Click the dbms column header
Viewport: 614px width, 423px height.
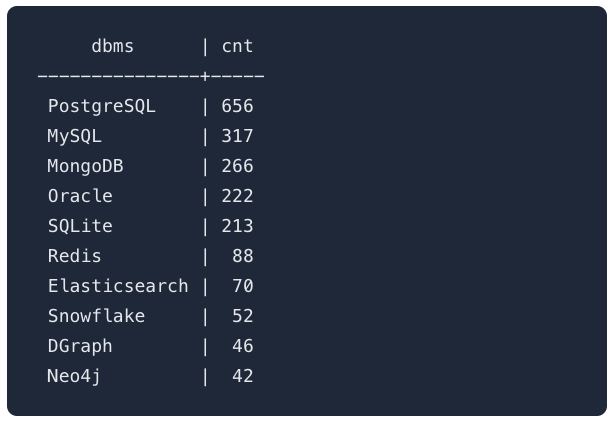112,46
